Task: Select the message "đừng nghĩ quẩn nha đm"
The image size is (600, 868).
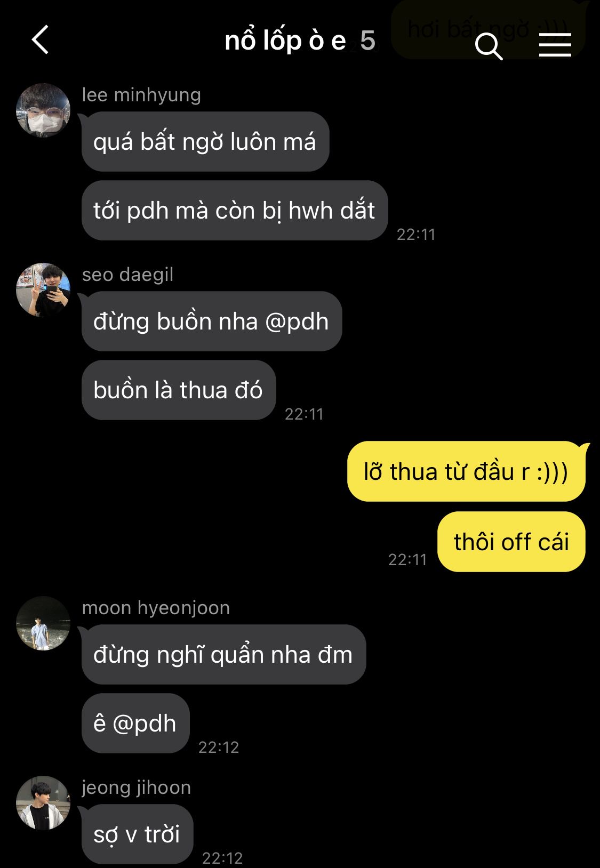Action: coord(223,655)
